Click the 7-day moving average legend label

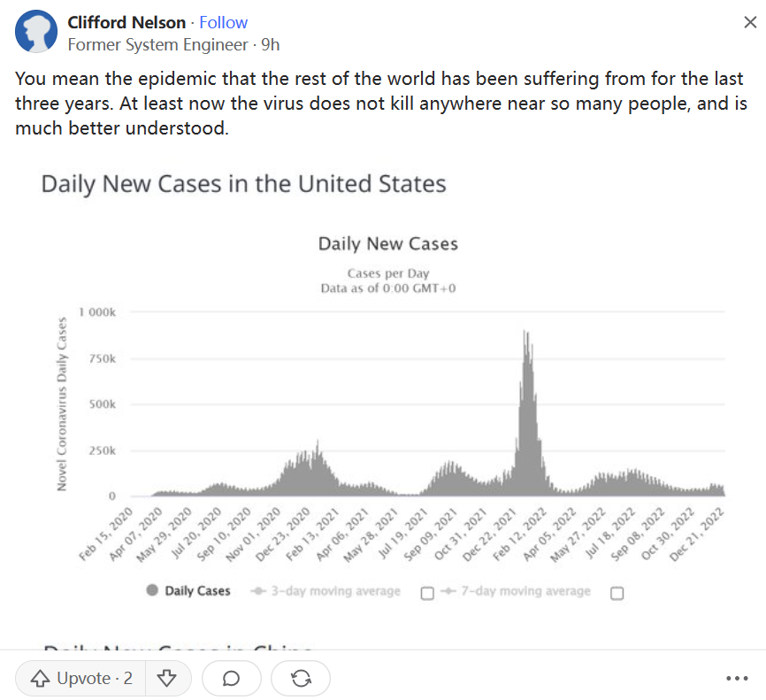(525, 591)
